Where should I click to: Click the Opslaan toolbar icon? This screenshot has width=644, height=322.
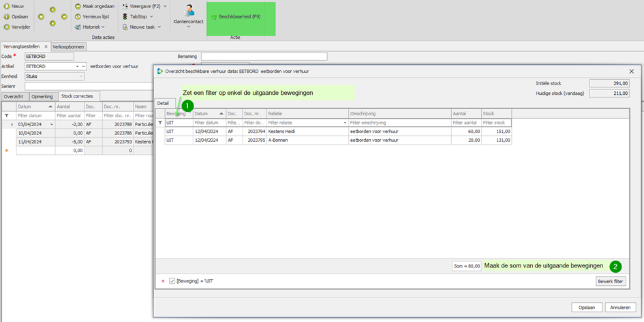(7, 17)
